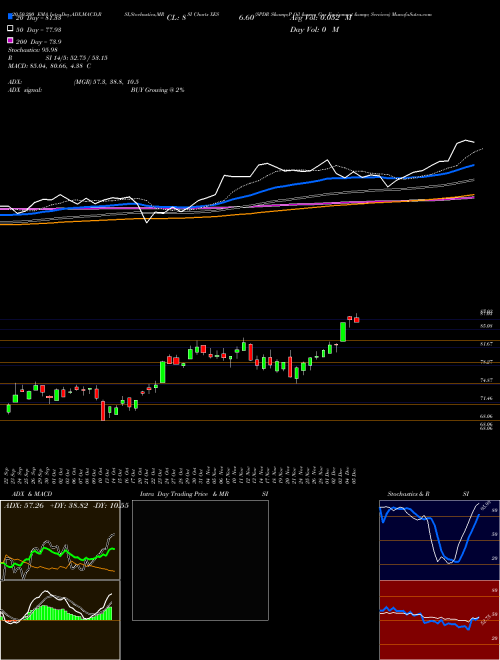Click the 'ADX signal:' label
The height and width of the screenshot is (660, 500).
coord(25,90)
